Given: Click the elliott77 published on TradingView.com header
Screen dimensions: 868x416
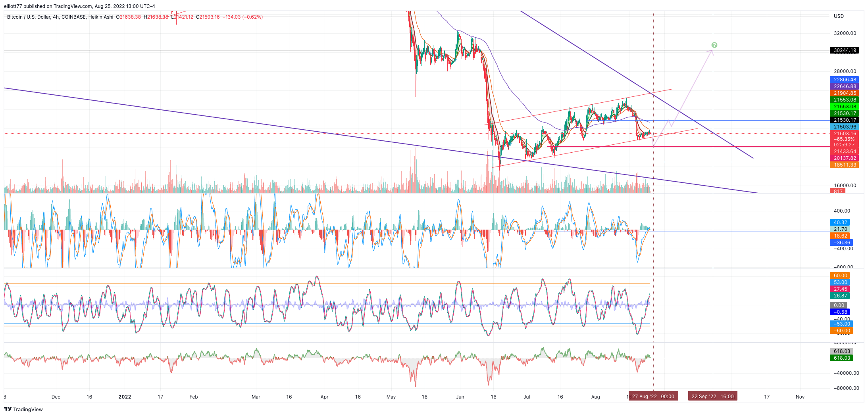Looking at the screenshot, I should [x=79, y=6].
